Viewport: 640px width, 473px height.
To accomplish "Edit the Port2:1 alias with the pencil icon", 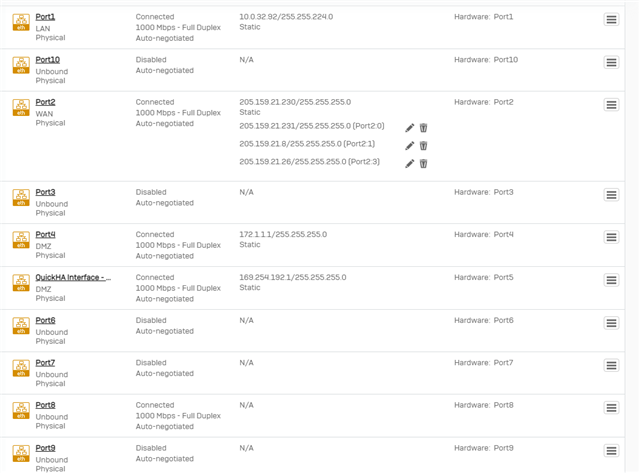I will [x=409, y=146].
